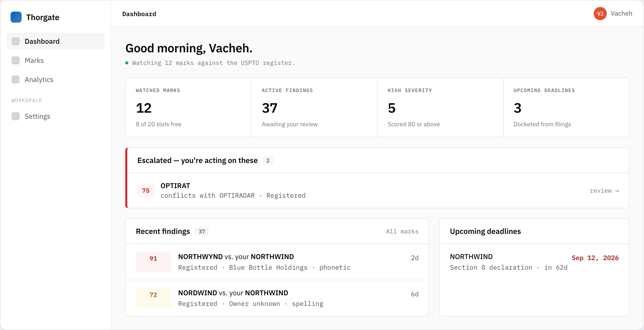Open the Analytics section
Screen dimensions: 644x330
pos(56,79)
